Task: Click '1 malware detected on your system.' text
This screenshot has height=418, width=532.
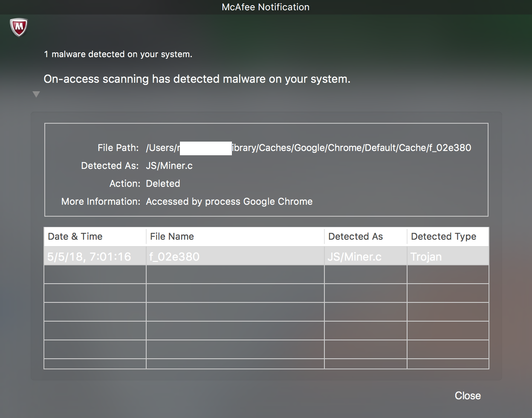Action: coord(118,54)
